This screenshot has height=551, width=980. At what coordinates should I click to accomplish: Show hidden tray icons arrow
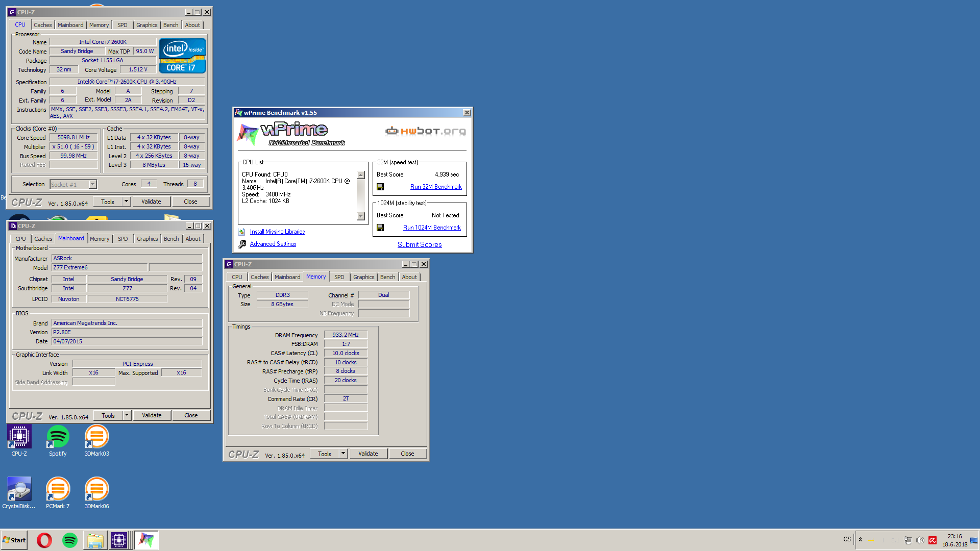click(860, 540)
